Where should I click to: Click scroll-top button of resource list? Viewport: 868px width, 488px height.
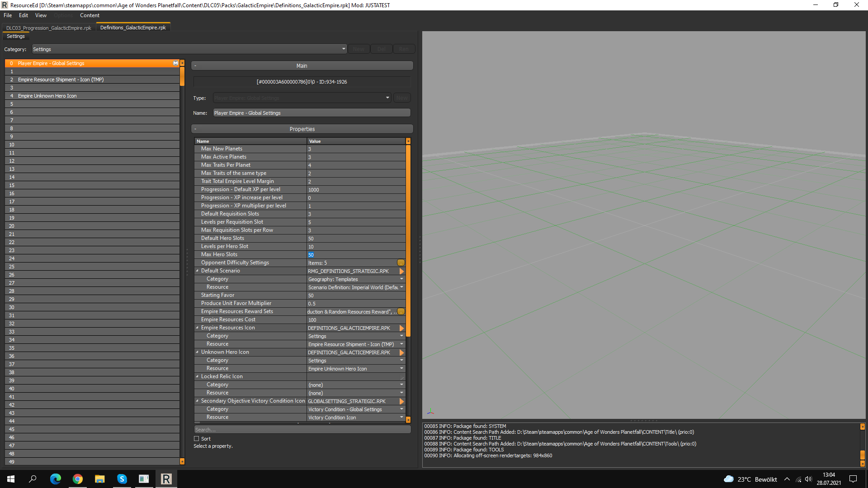[182, 63]
